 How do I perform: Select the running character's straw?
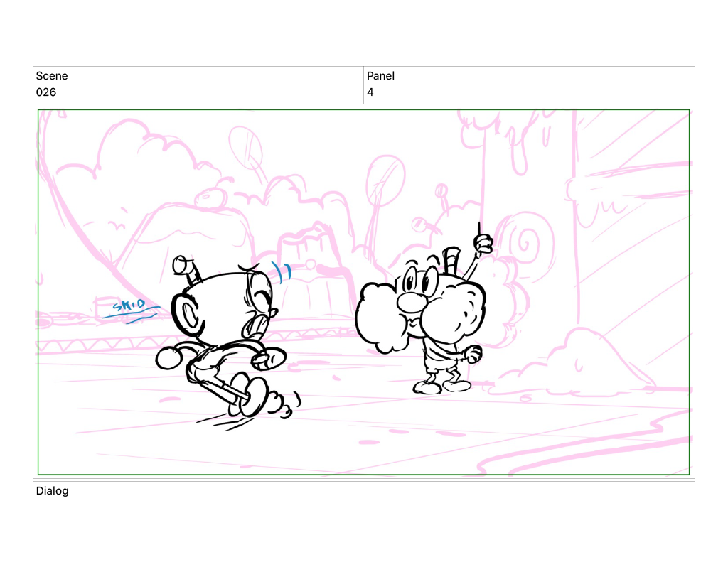click(186, 268)
